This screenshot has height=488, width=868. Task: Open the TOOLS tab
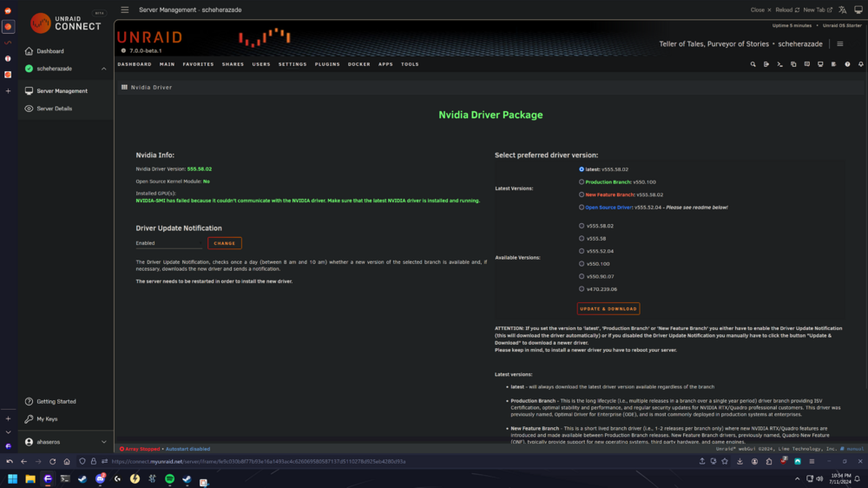tap(411, 64)
